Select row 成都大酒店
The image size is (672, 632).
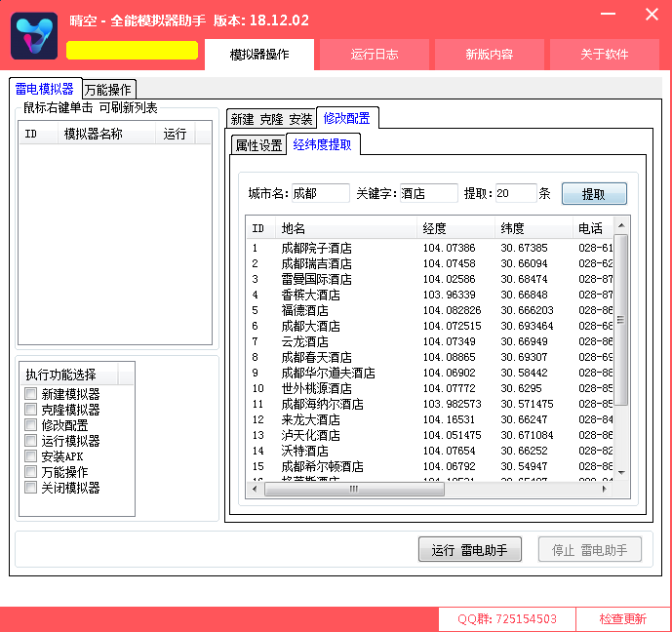coord(430,326)
